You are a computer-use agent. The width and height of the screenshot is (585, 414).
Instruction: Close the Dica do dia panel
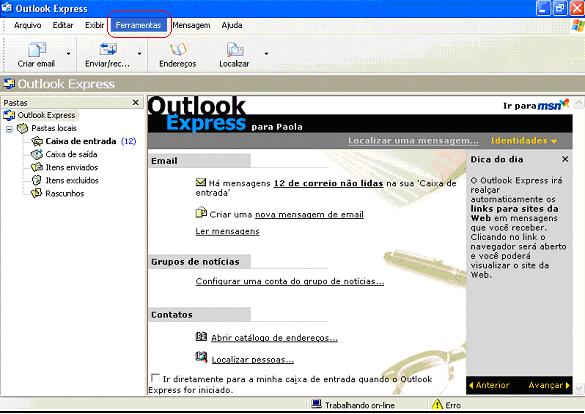pos(565,159)
